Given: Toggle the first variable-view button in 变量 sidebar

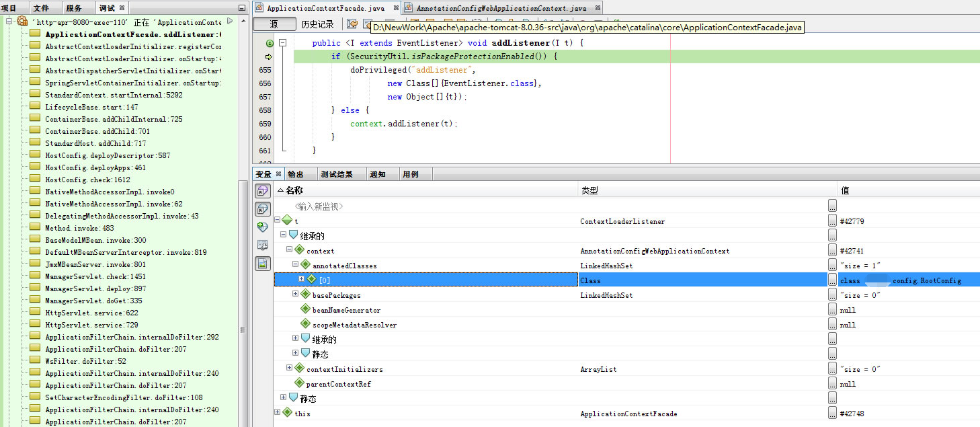Looking at the screenshot, I should click(x=263, y=191).
